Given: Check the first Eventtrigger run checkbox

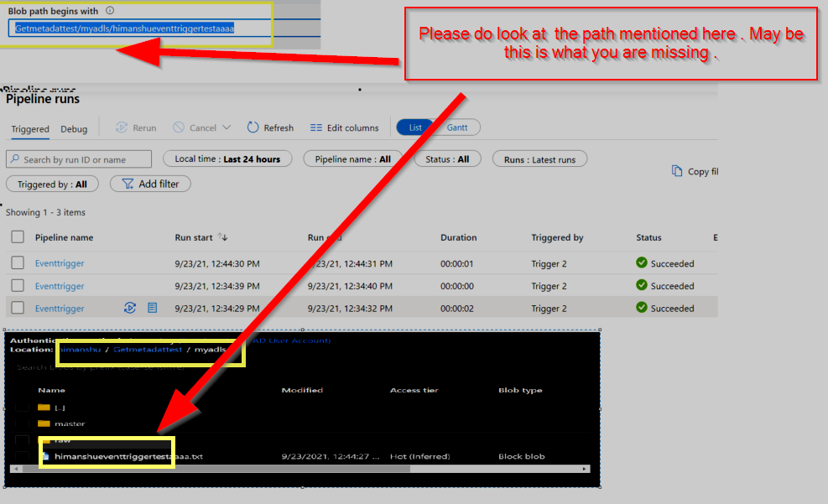Looking at the screenshot, I should coord(19,262).
